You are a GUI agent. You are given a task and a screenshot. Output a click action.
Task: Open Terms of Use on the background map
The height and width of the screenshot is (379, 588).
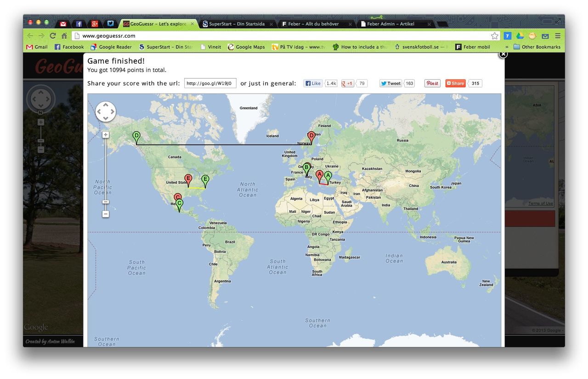541,203
